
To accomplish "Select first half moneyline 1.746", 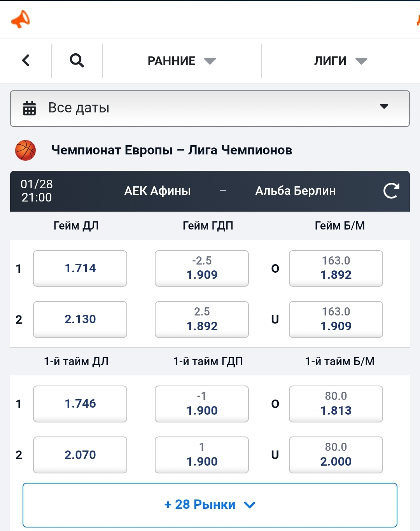I will pos(80,404).
